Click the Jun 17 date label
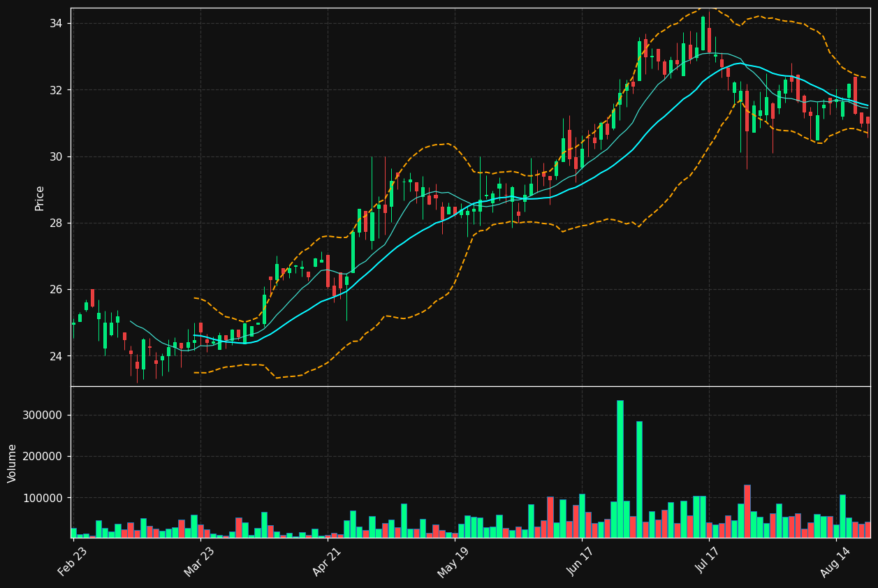 coord(582,561)
